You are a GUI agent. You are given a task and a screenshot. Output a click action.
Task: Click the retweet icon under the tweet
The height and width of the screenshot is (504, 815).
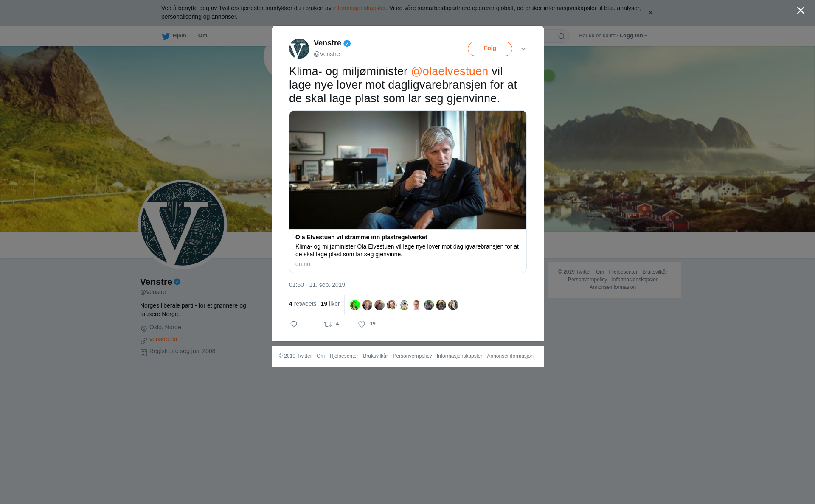[x=328, y=324]
